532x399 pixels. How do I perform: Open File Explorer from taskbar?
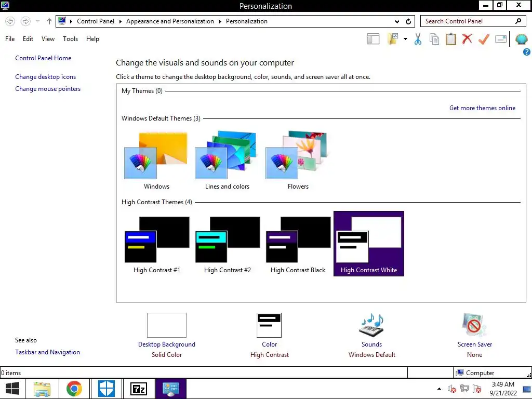pos(42,389)
